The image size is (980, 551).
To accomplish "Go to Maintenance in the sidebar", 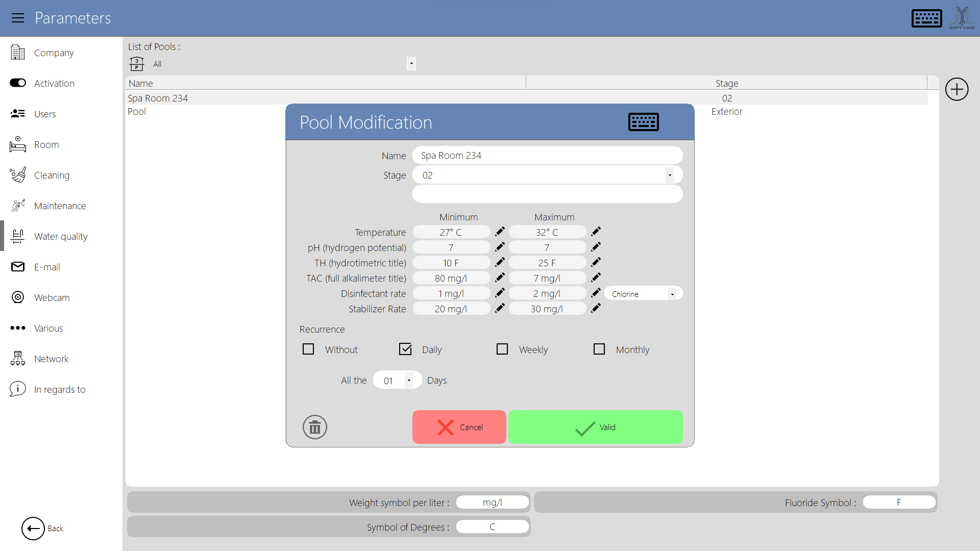I will coord(60,206).
